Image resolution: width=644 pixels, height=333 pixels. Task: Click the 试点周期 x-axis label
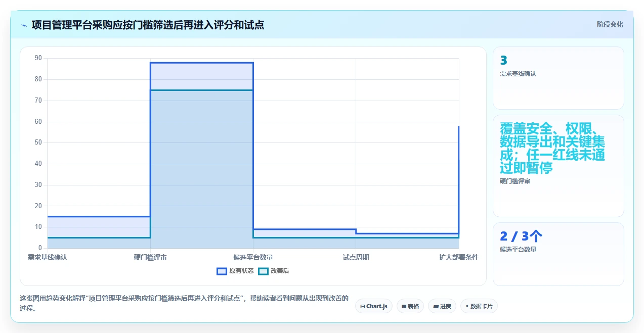point(356,257)
